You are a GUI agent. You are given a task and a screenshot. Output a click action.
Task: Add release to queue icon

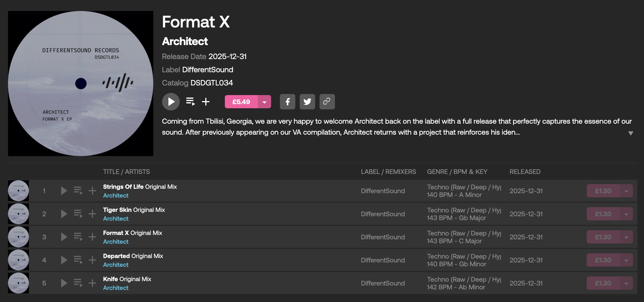(x=190, y=102)
